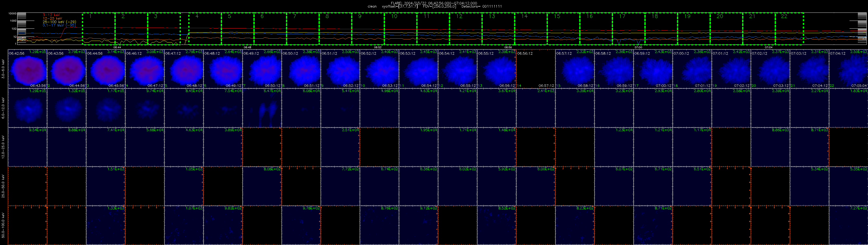
Task: Select interval 18 box in the light curve
Action: pyautogui.click(x=662, y=29)
